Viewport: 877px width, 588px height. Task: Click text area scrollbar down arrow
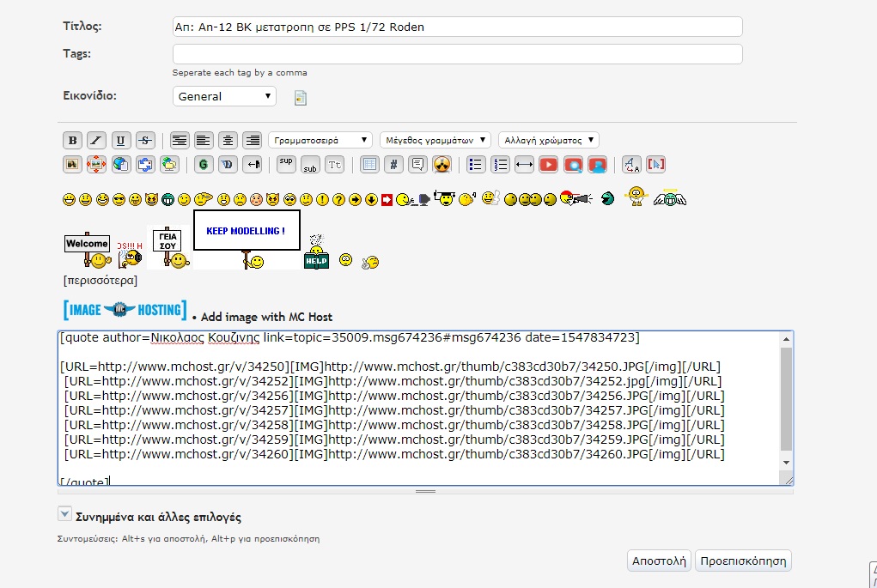[786, 462]
